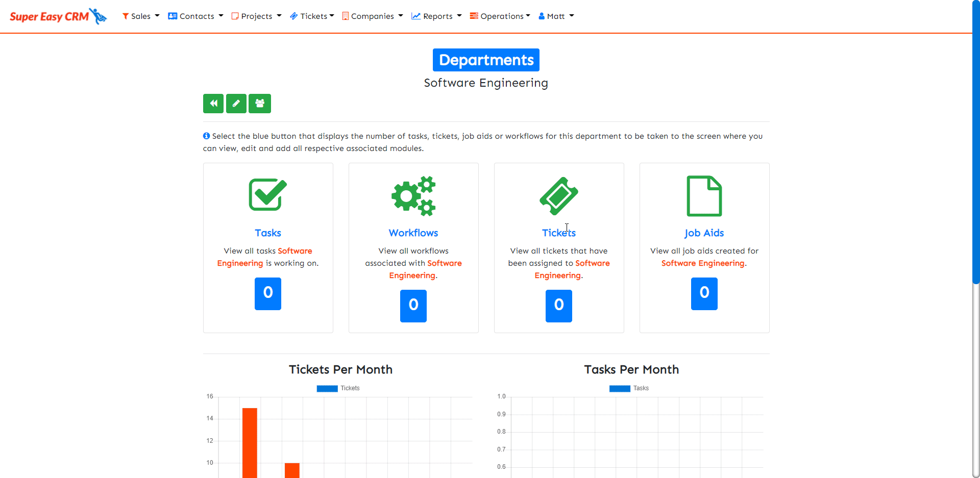980x478 pixels.
Task: Click the Reports chart line icon
Action: point(416,16)
